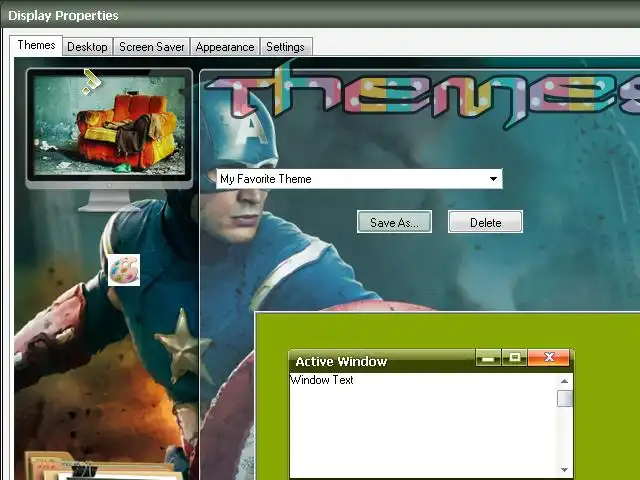This screenshot has height=480, width=640.
Task: Maximize the Active Window preview
Action: click(x=514, y=358)
